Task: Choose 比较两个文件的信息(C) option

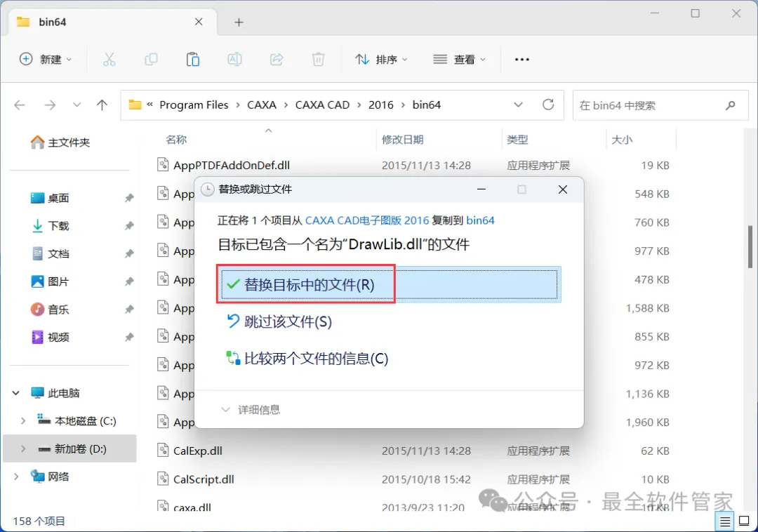Action: pos(307,359)
